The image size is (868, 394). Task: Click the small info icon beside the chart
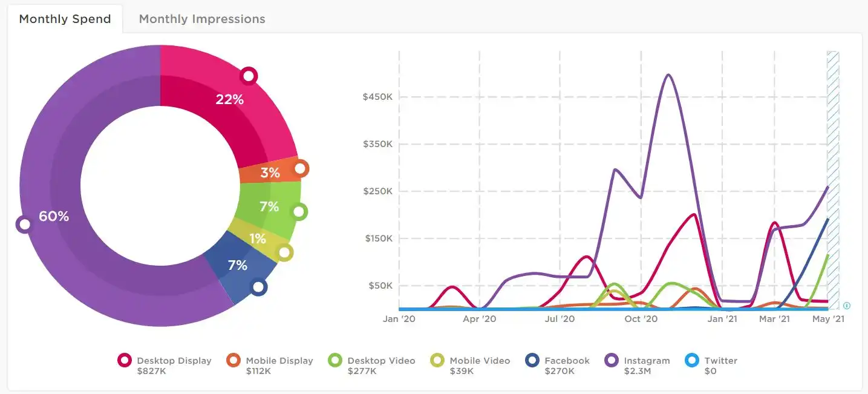click(x=847, y=306)
